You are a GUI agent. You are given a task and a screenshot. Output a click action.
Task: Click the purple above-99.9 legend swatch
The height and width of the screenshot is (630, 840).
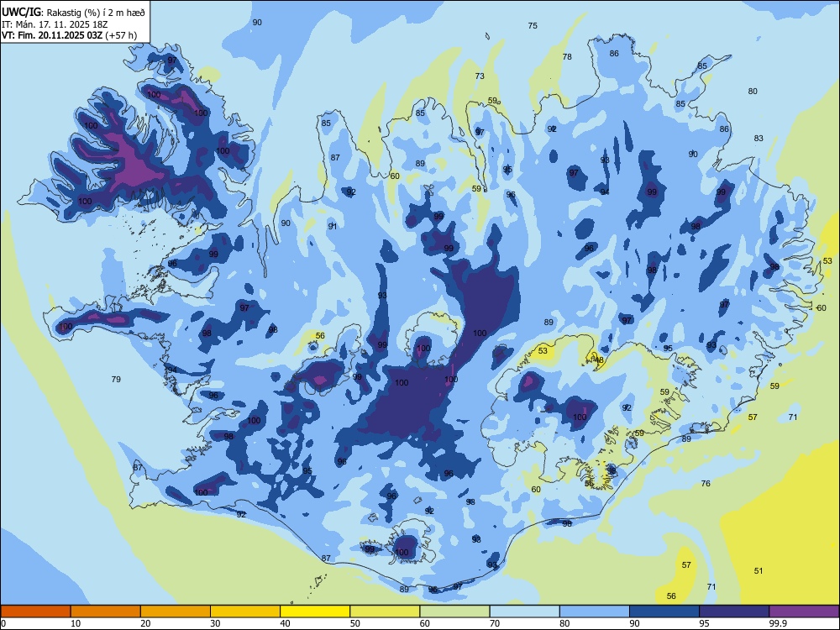click(804, 612)
